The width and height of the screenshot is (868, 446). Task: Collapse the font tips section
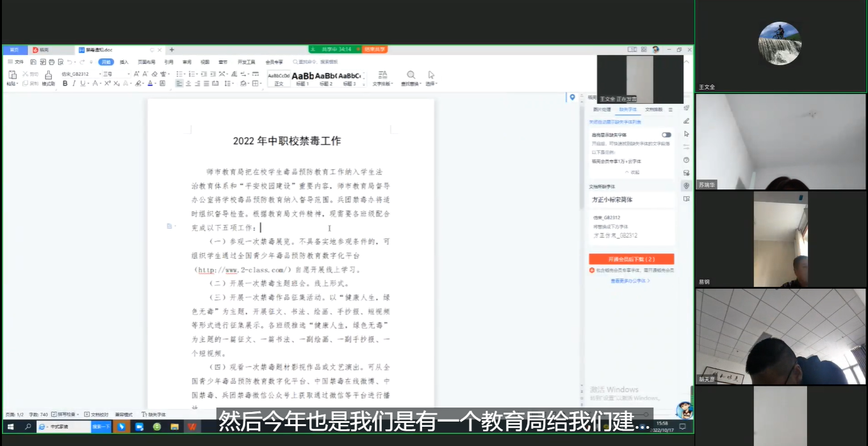pos(632,172)
